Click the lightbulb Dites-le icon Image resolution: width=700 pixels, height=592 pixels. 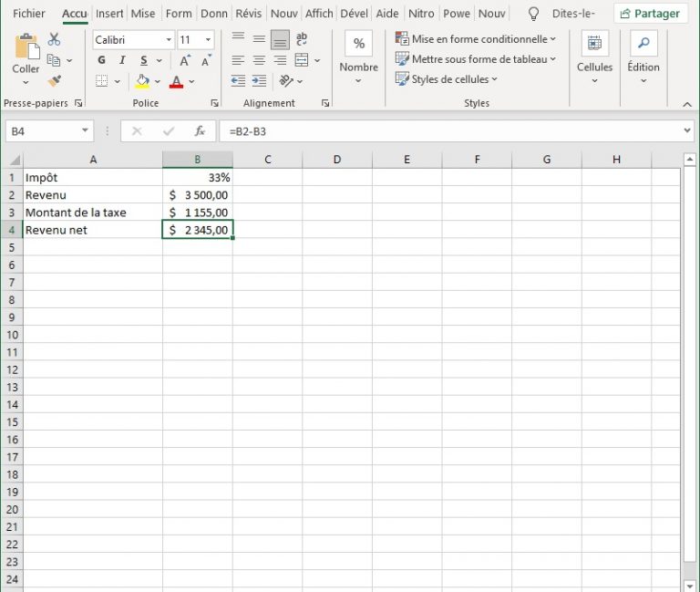pos(533,14)
